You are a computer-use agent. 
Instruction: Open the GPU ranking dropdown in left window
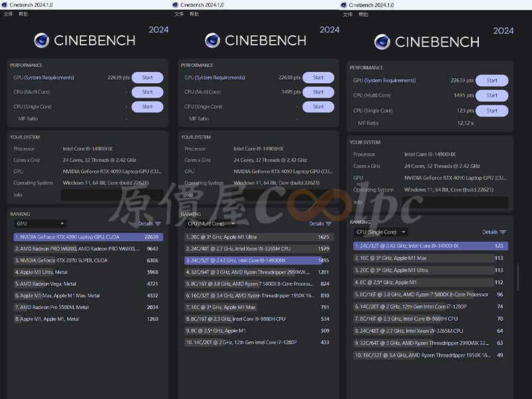tap(40, 223)
